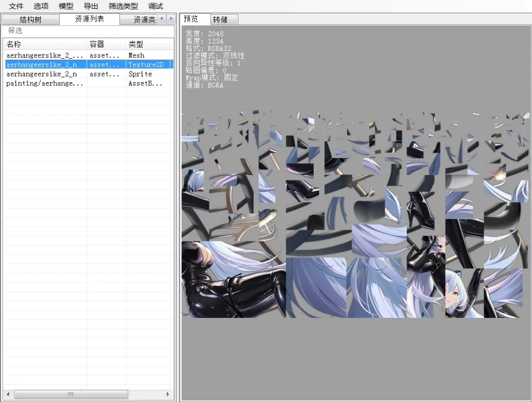Select the painting/aerhange... AssetBundle row
Viewport: 532px width, 402px height.
pos(89,84)
